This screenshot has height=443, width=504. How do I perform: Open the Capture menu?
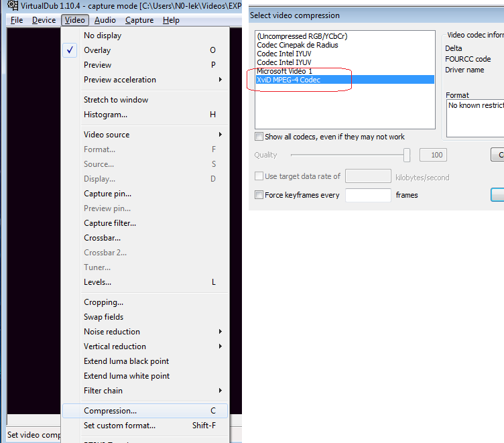139,20
